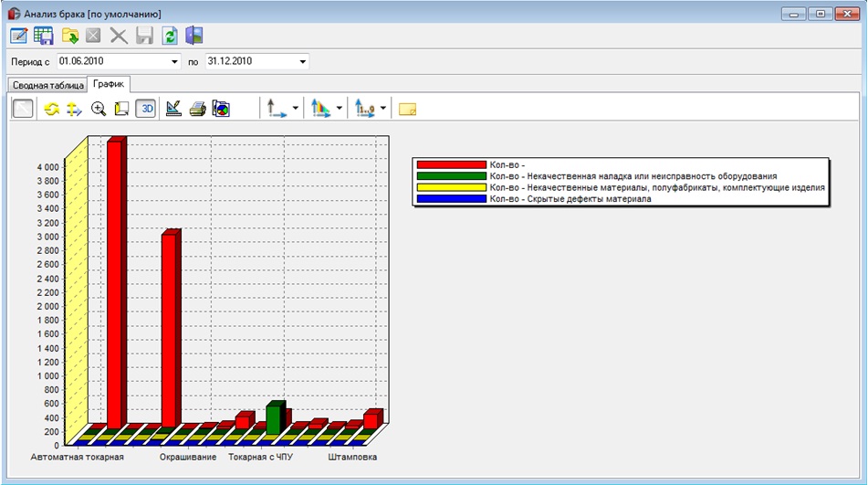Open the axis options dropdown arrow
868x485 pixels.
click(296, 109)
